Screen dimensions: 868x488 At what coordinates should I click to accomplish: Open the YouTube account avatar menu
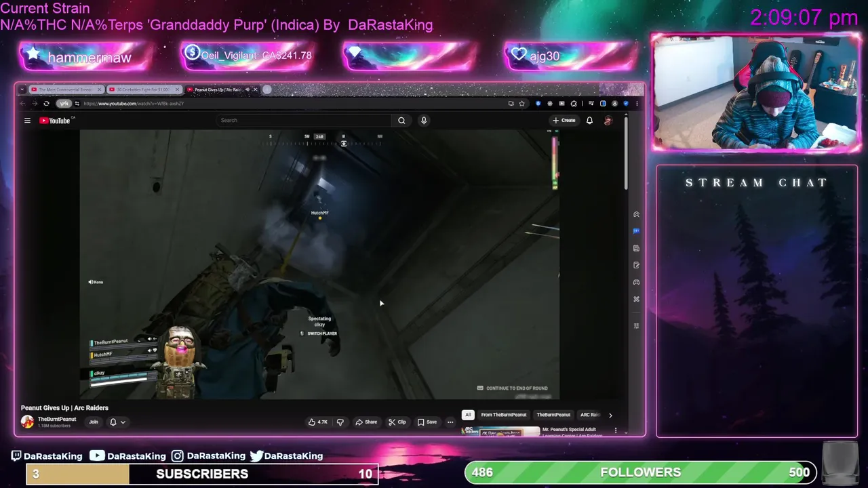pyautogui.click(x=608, y=121)
